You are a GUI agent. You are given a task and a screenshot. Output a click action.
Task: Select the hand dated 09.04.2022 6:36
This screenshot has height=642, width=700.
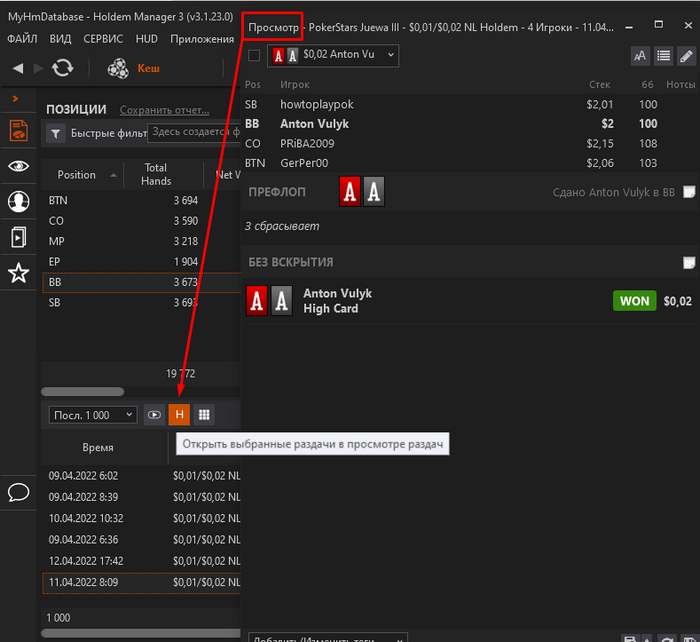tap(141, 540)
